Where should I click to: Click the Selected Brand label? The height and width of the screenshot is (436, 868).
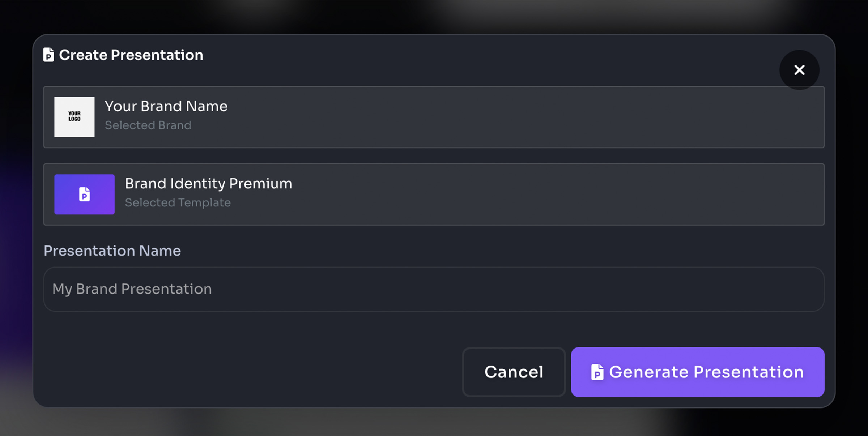[148, 125]
